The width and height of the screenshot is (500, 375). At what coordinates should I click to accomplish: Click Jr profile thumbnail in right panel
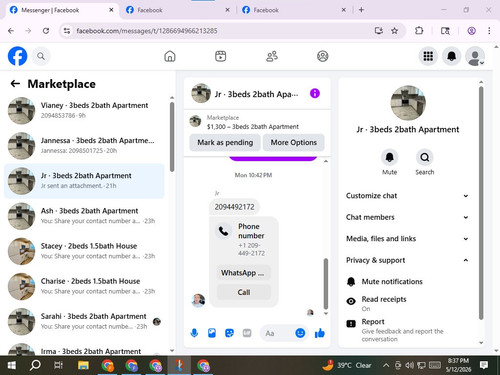[408, 103]
